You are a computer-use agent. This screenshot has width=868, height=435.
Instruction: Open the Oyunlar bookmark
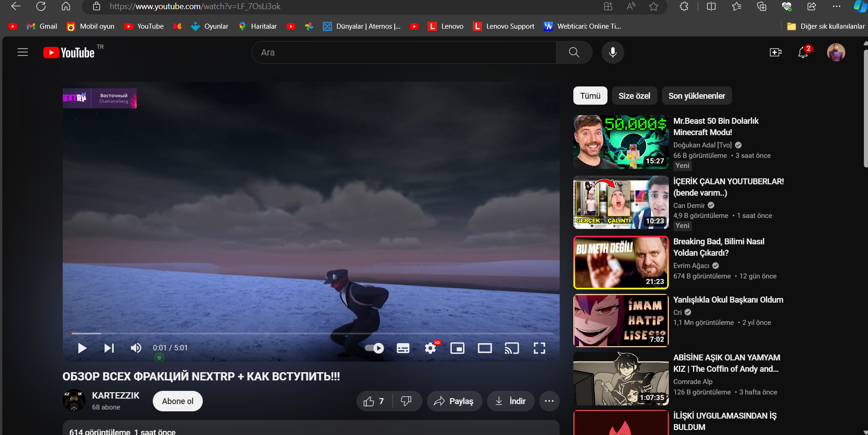coord(210,26)
